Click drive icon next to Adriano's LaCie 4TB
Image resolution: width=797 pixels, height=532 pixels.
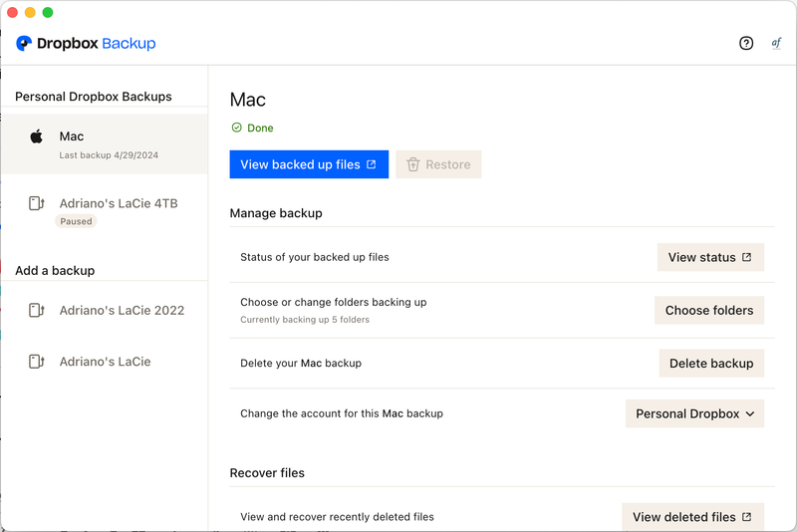point(37,203)
